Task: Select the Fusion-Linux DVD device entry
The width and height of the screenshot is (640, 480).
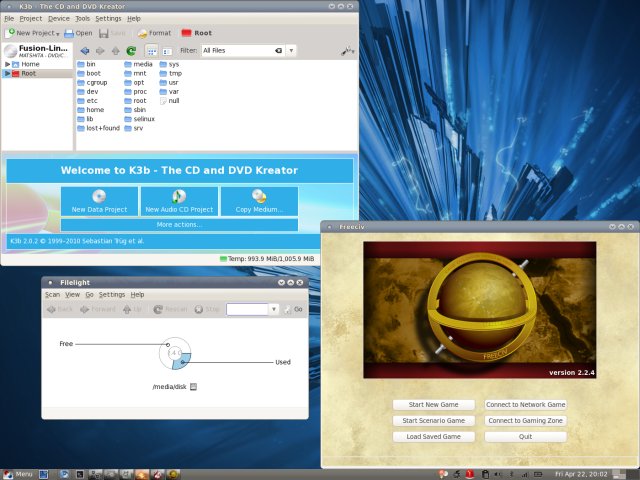Action: coord(37,51)
